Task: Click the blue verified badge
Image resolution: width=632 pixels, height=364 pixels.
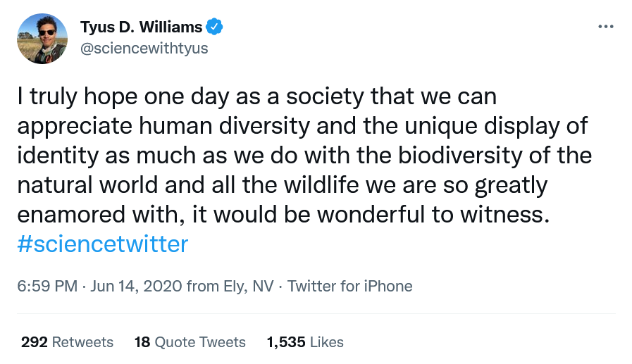Action: [x=215, y=27]
